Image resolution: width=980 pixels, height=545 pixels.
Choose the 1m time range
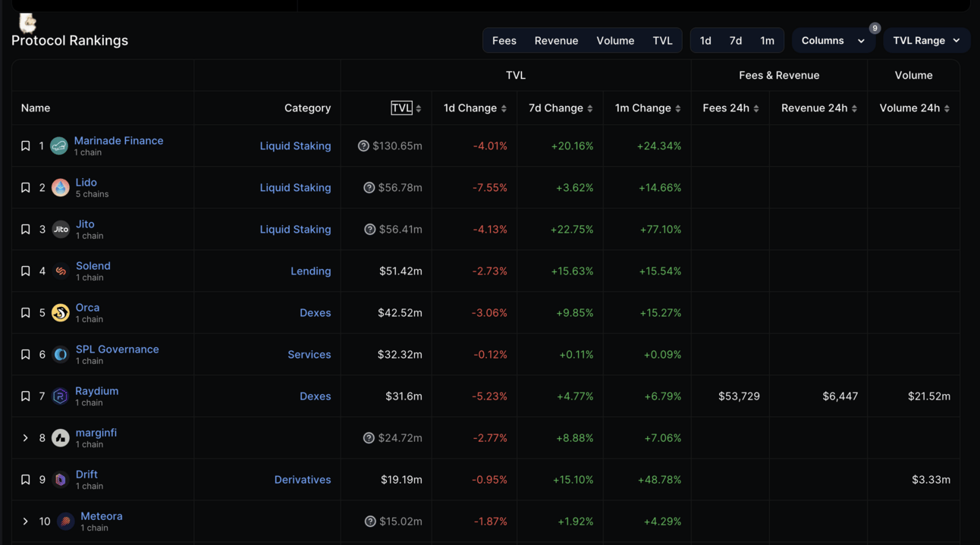[x=768, y=40]
